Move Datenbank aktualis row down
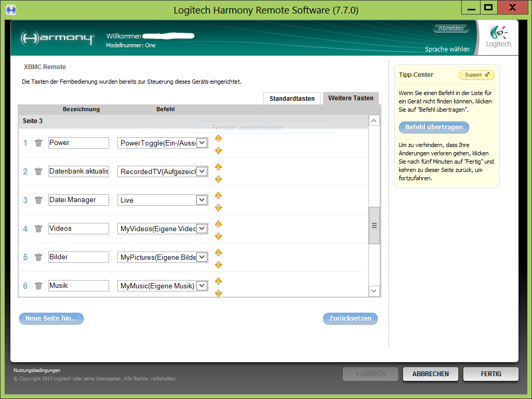This screenshot has height=399, width=532. [x=219, y=179]
